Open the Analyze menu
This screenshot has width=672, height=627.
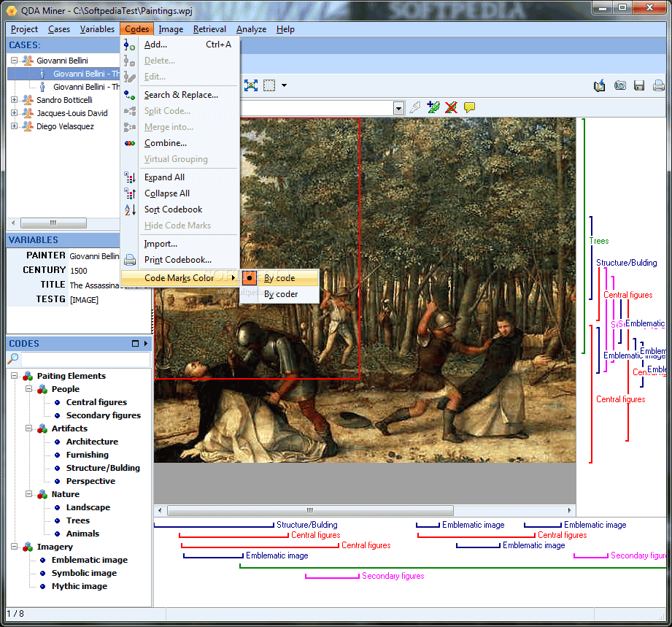(251, 29)
